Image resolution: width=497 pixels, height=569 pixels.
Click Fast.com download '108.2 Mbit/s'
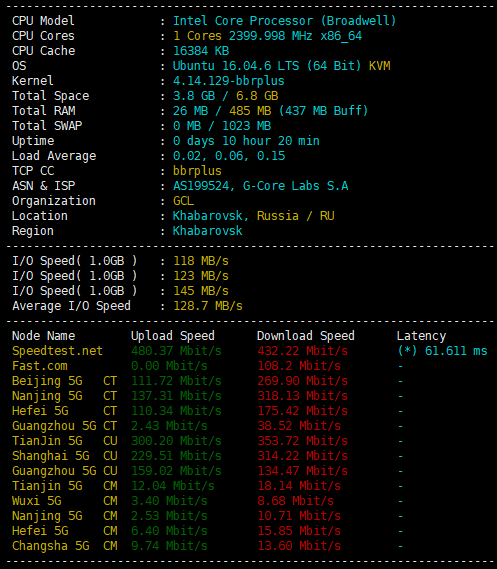pyautogui.click(x=299, y=366)
